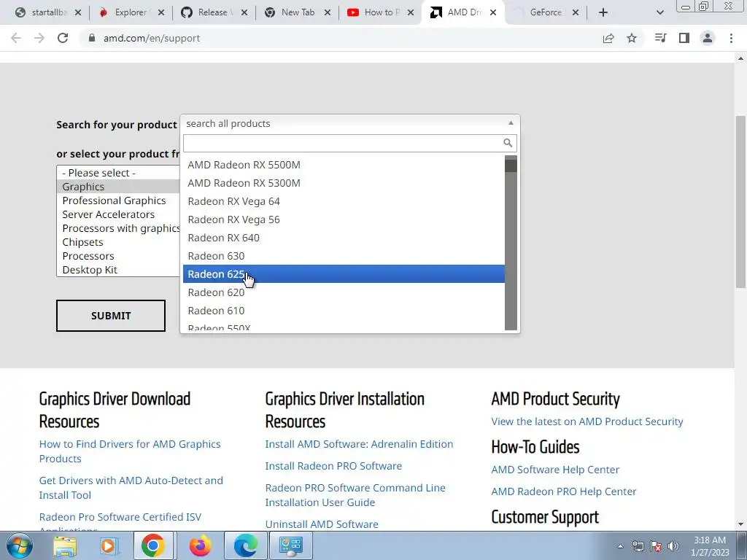
Task: Open AMD Radeon PRO Help Center link
Action: click(564, 491)
